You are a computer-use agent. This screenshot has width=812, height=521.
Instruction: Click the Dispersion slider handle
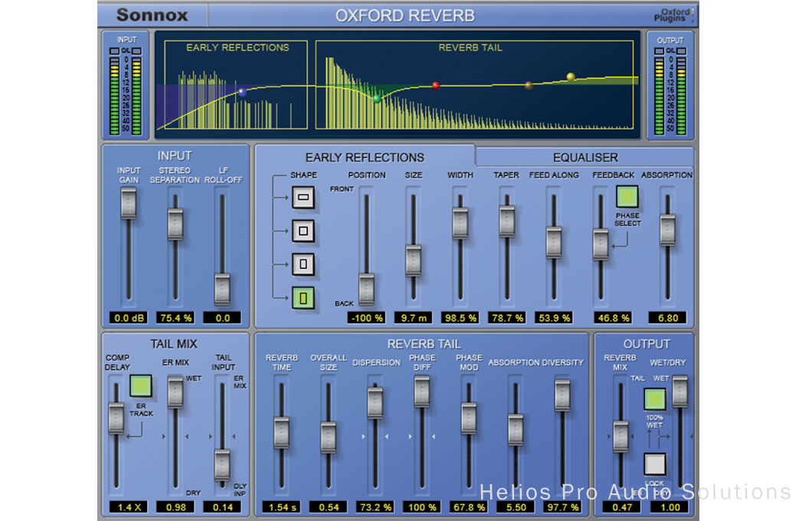click(x=375, y=402)
